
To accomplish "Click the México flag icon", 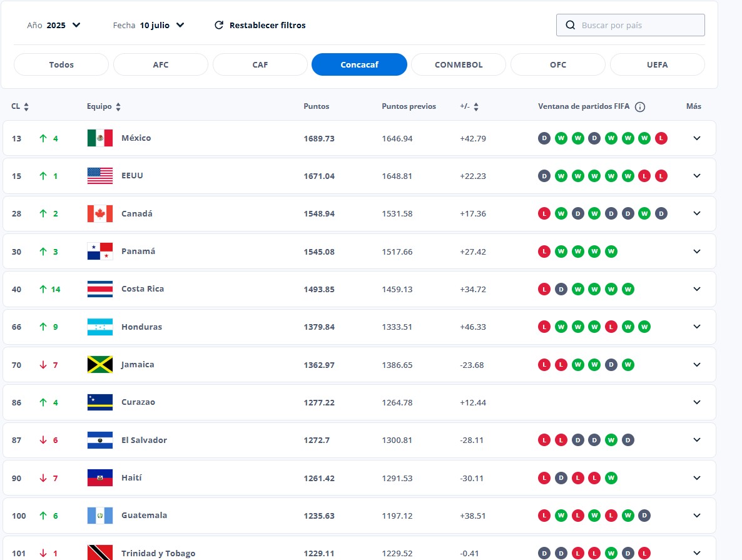I will (100, 138).
